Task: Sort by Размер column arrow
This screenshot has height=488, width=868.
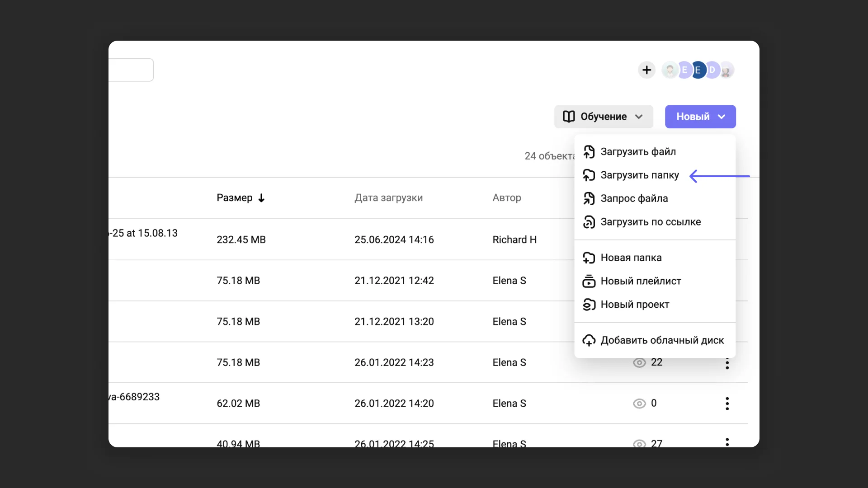Action: [261, 198]
